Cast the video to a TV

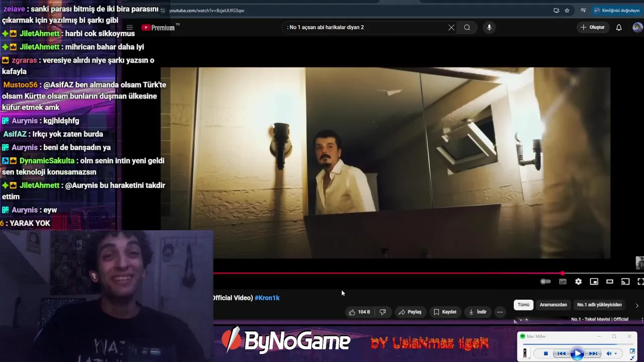click(x=625, y=282)
